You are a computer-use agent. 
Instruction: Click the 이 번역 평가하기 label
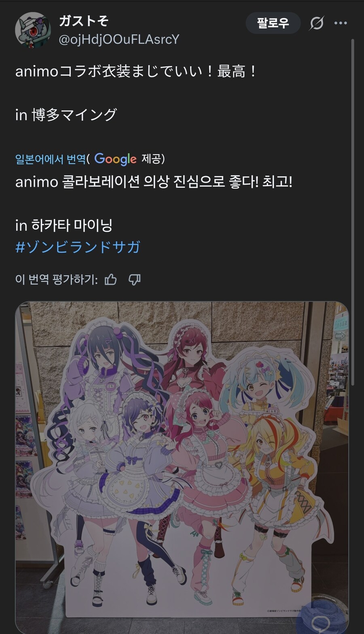coord(57,279)
